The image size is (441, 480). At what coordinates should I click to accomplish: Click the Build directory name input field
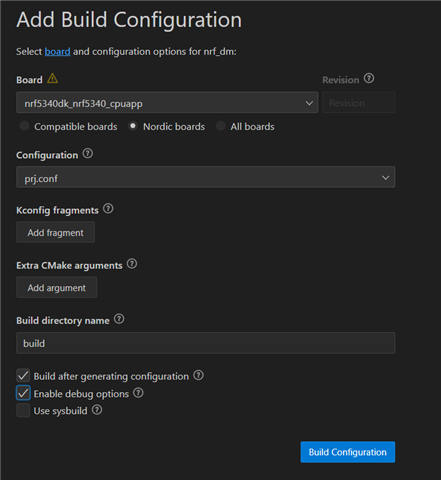206,343
